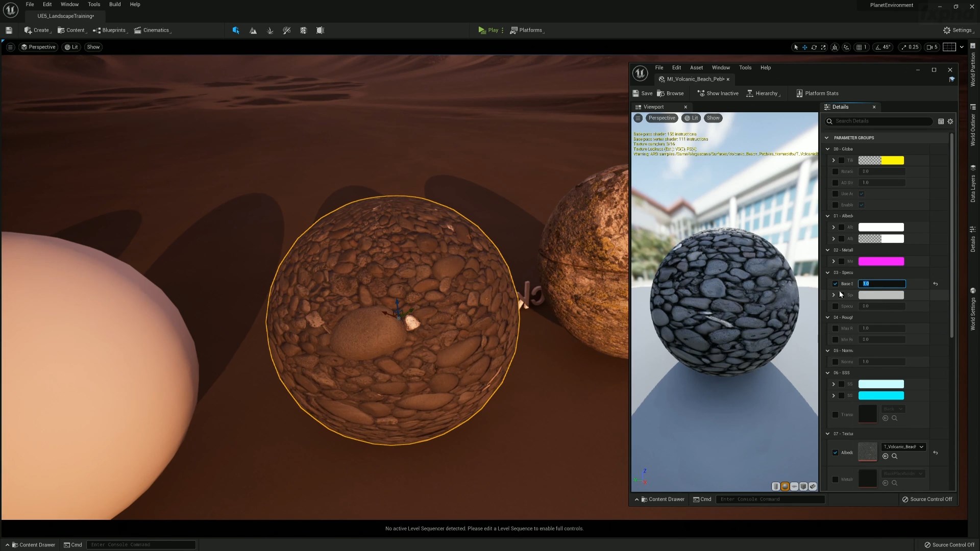Select the Translate (move) gizmo tool
Screen dimensions: 980x551
pos(805,47)
